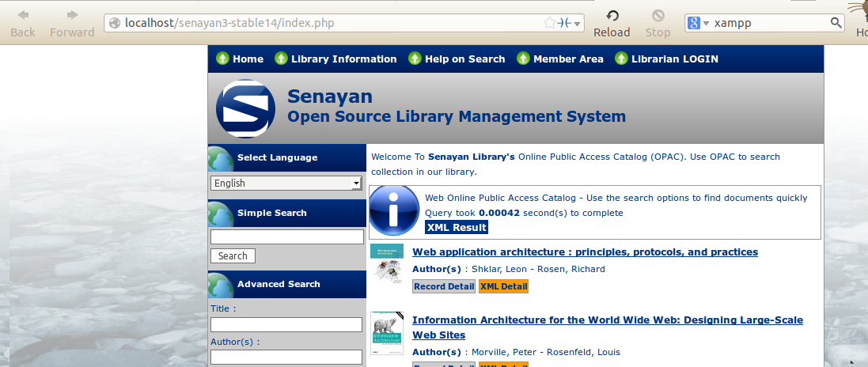This screenshot has height=367, width=868.
Task: Click the author text Shklar, Leon - Rosen, Richard
Action: click(x=538, y=269)
